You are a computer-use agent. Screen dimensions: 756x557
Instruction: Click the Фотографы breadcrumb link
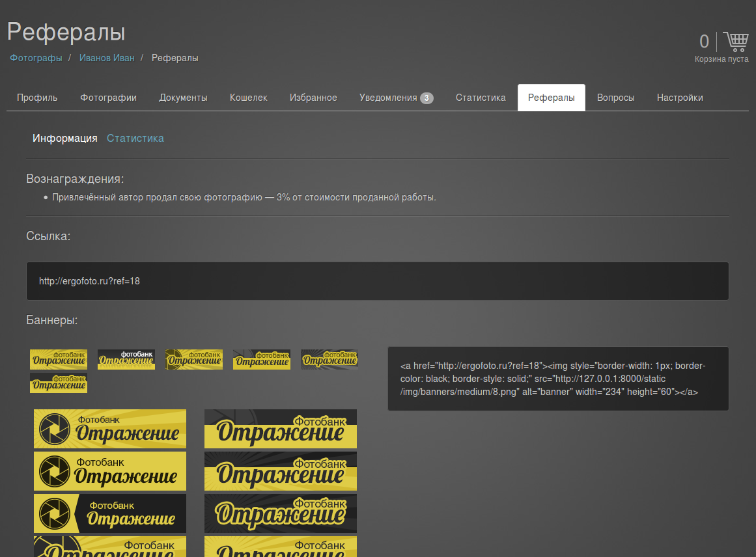click(x=36, y=58)
